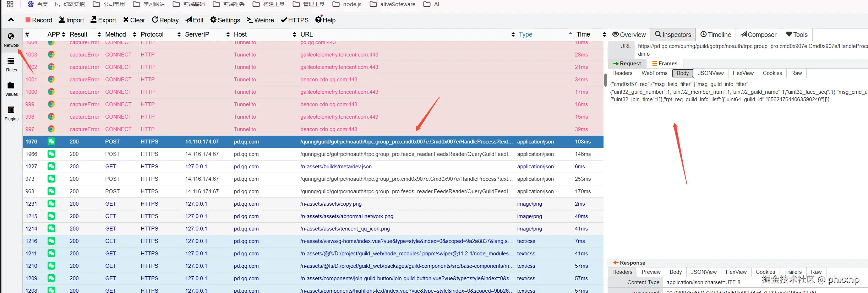Switch to the Composer tab

tap(758, 35)
